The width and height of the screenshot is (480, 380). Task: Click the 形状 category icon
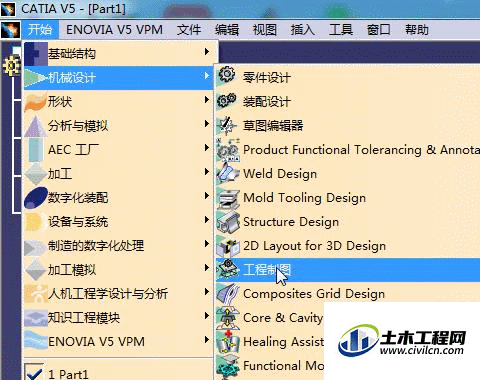click(35, 102)
